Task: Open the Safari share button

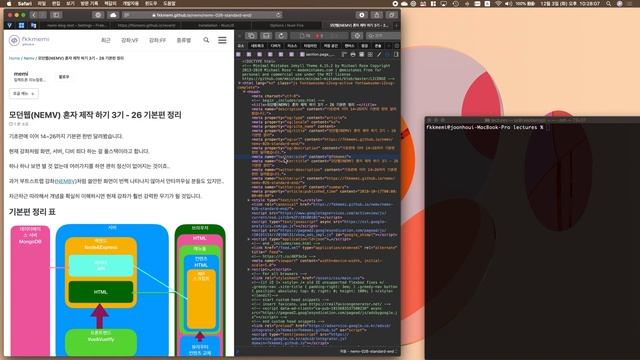Action: point(376,15)
